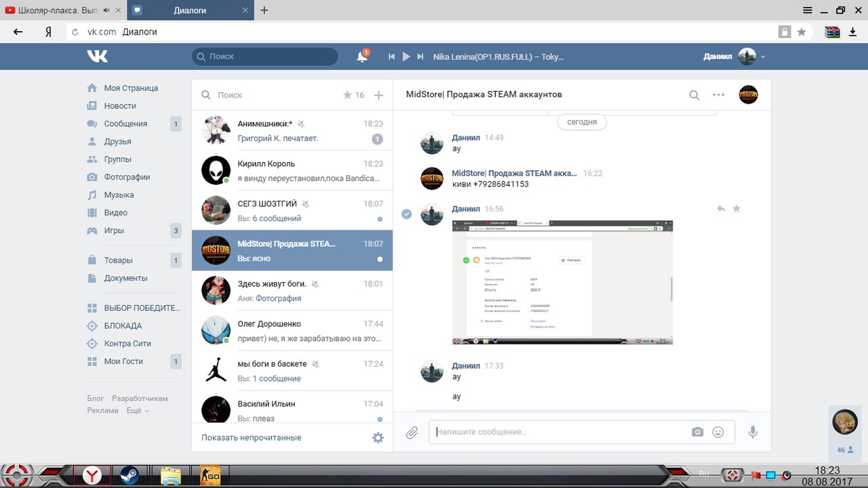Click the Yandex Я button
The image size is (868, 488).
48,32
